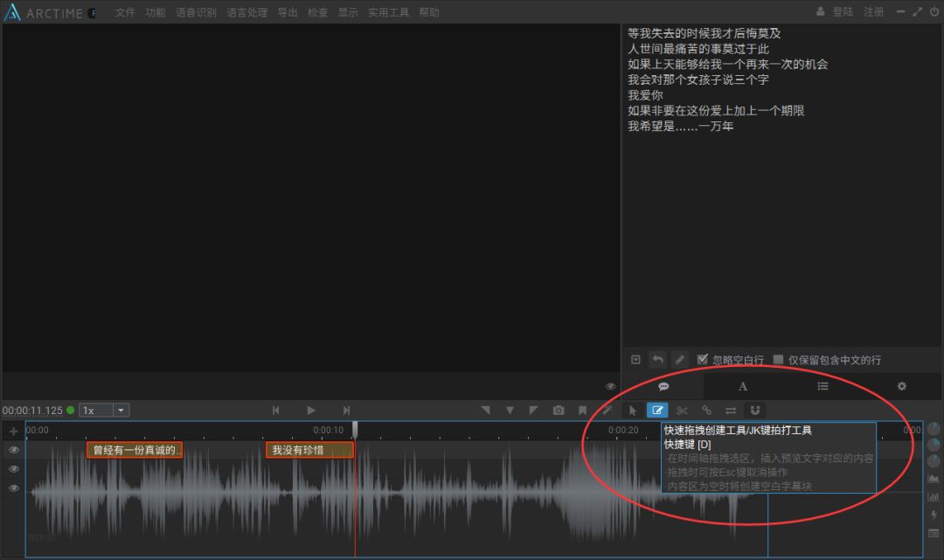Click the keyboard icon at the bottom right edge
The height and width of the screenshot is (560, 944).
tap(934, 535)
